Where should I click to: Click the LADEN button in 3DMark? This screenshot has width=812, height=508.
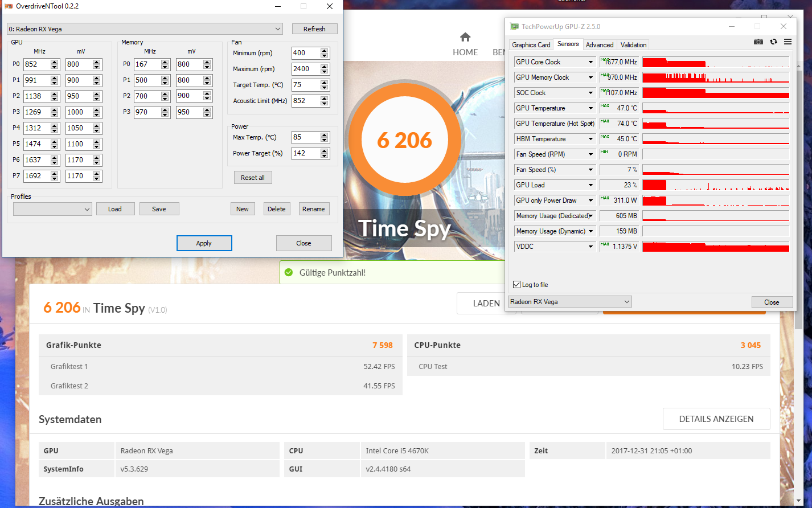tap(486, 304)
